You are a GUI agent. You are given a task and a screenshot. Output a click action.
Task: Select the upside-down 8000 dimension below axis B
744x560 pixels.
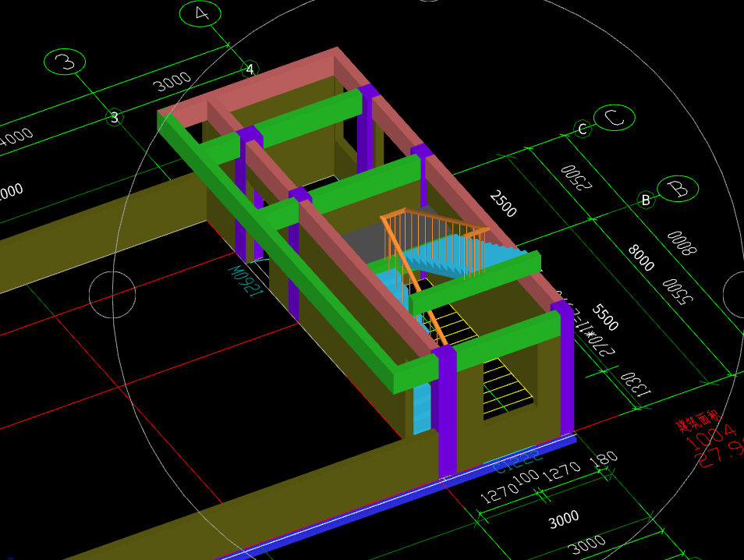(682, 243)
